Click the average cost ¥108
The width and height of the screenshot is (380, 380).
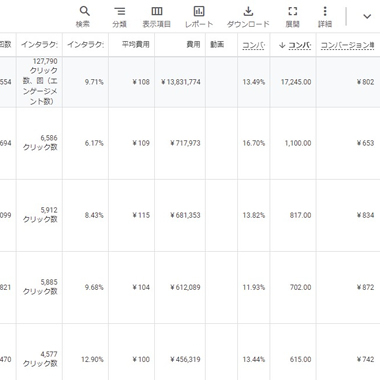pos(141,82)
